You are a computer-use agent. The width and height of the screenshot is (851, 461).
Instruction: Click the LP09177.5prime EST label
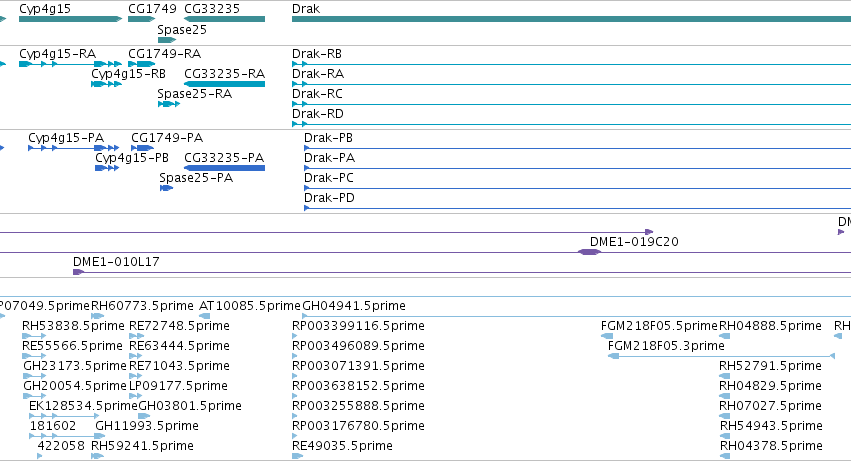click(x=178, y=387)
